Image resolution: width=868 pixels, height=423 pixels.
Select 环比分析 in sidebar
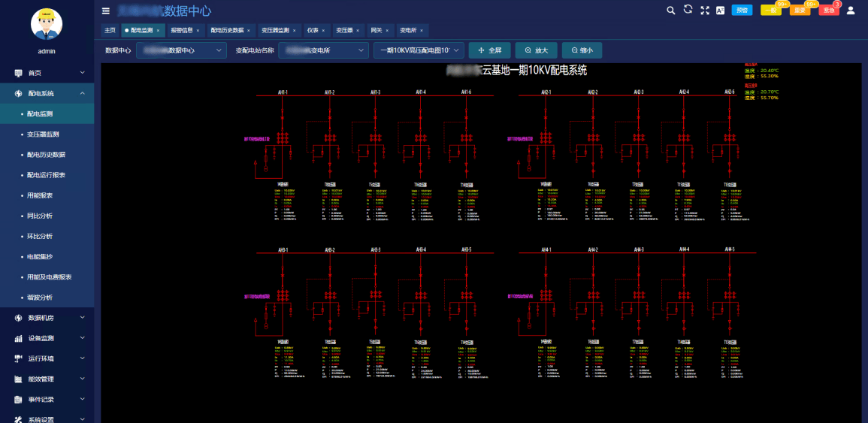(47, 236)
